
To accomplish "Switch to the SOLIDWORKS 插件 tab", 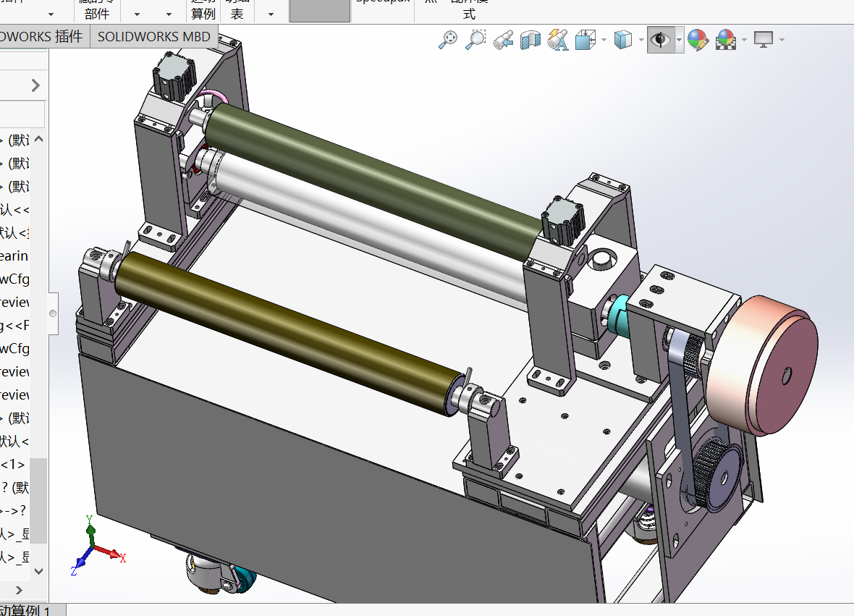I will [x=43, y=36].
